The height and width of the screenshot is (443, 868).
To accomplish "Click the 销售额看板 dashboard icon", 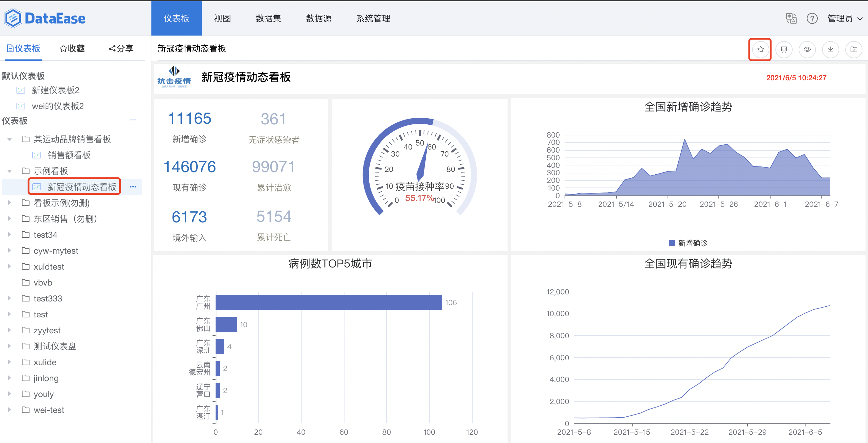I will click(36, 155).
